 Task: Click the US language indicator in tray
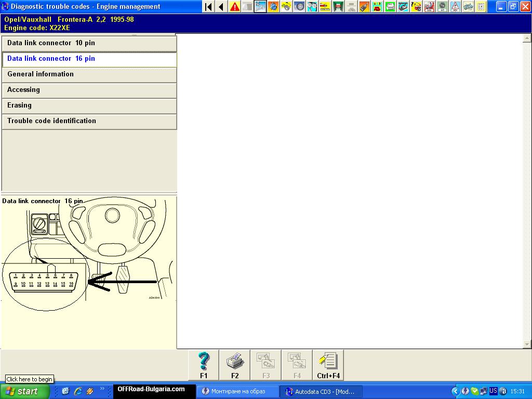pos(493,391)
